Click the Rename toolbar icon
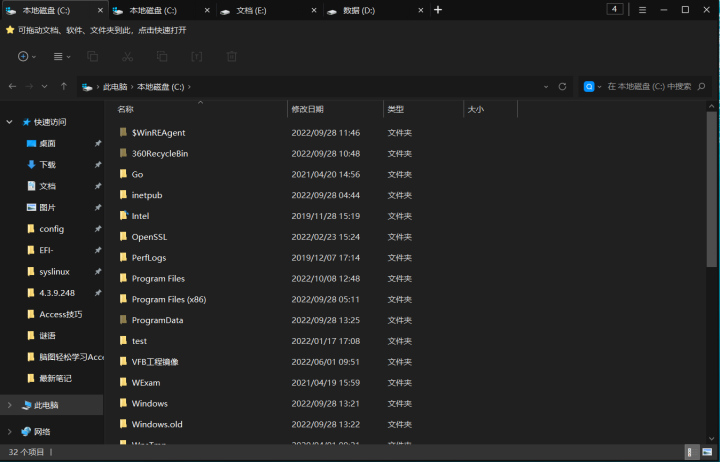This screenshot has height=462, width=720. click(197, 56)
